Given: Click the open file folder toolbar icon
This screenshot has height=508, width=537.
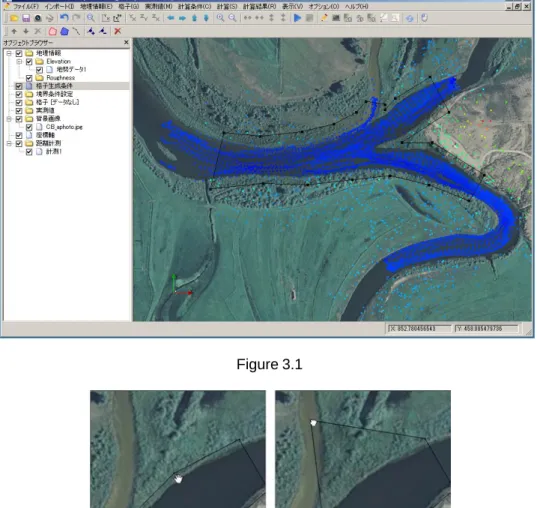Looking at the screenshot, I should [x=14, y=18].
